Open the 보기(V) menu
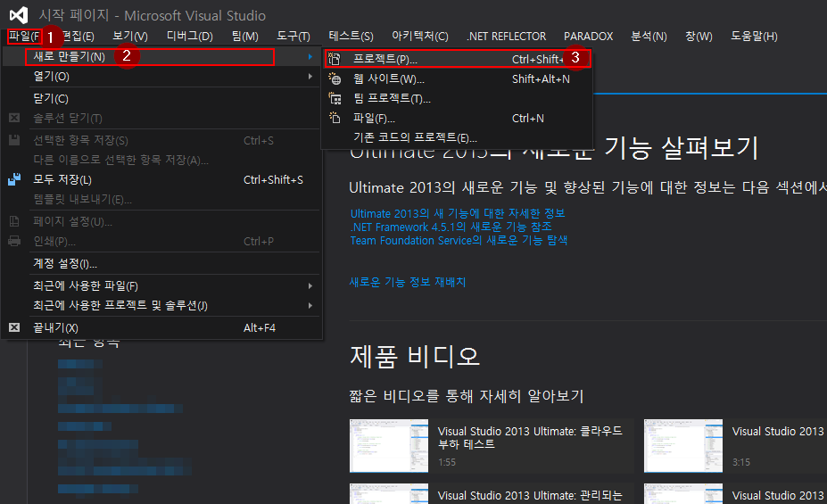Image resolution: width=827 pixels, height=504 pixels. coord(130,37)
